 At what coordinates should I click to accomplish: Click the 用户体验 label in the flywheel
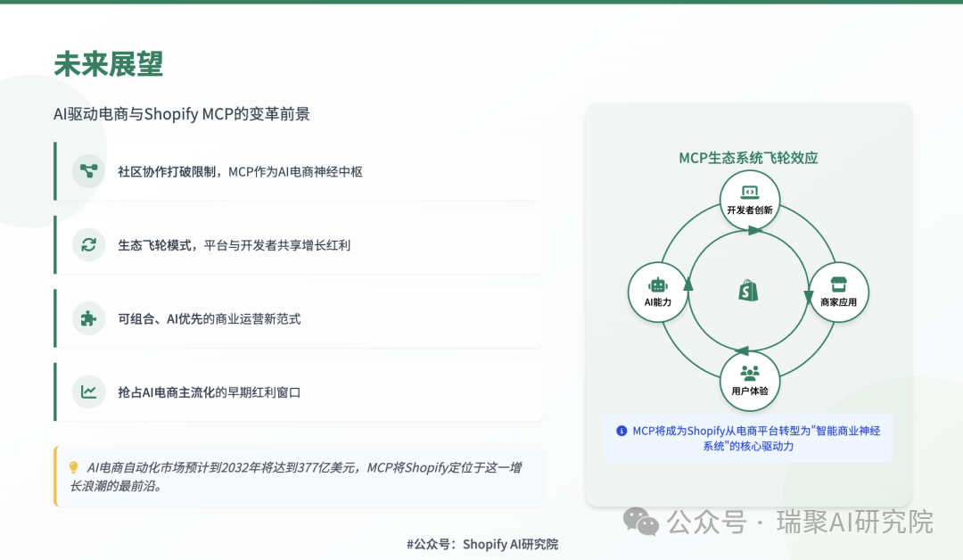749,391
